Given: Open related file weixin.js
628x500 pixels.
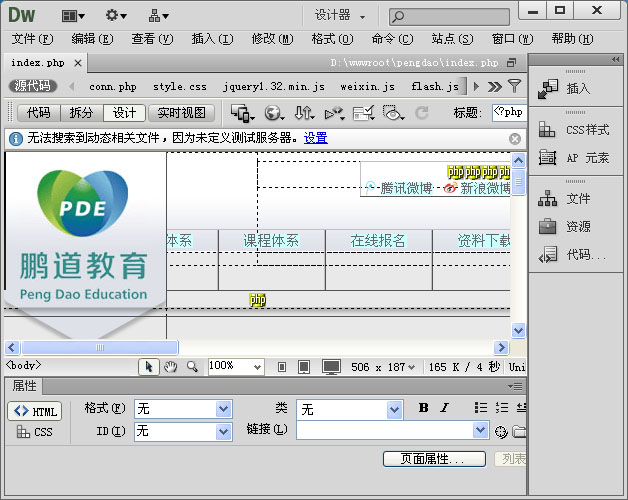Looking at the screenshot, I should coord(367,87).
